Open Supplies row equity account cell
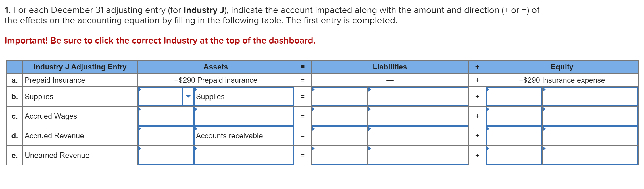Screen dimensions: 644x189 590,97
